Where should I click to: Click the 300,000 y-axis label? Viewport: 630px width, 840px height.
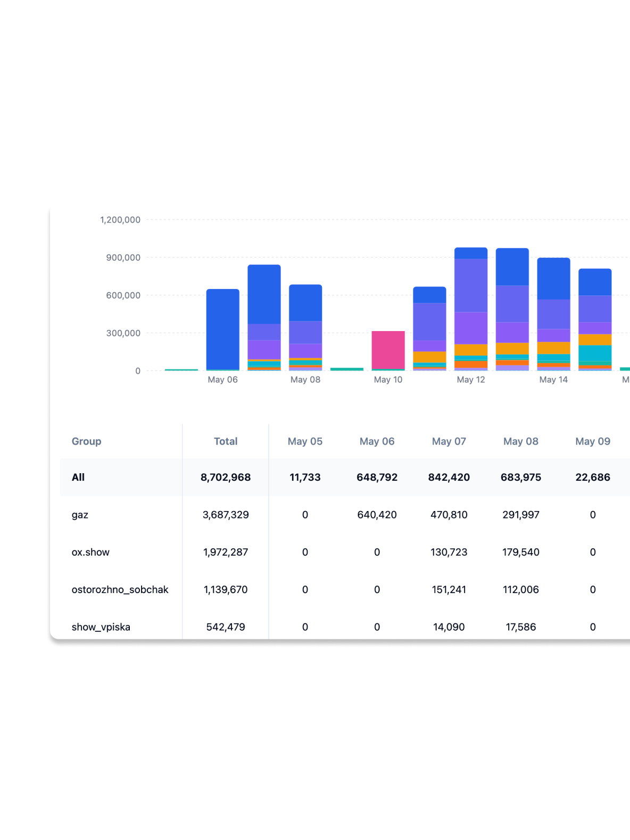click(x=123, y=333)
